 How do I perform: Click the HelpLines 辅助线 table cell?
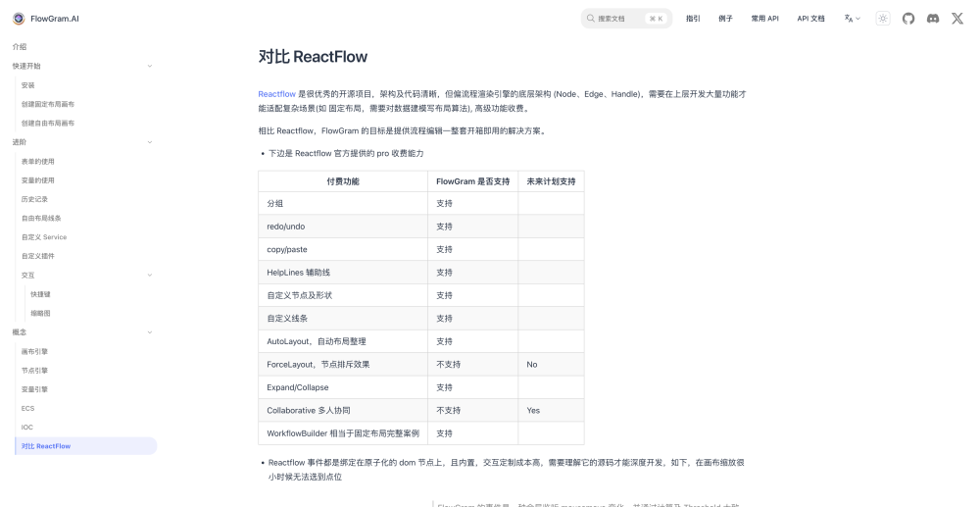point(343,273)
